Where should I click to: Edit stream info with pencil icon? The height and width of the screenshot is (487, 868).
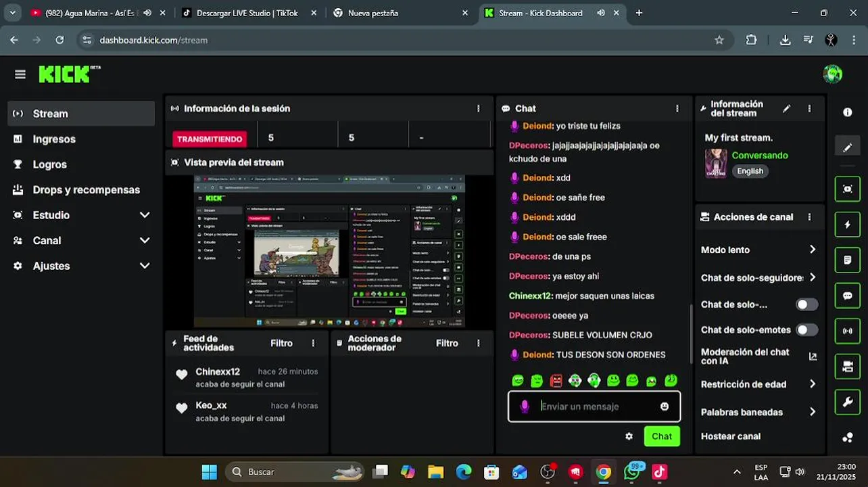[786, 108]
